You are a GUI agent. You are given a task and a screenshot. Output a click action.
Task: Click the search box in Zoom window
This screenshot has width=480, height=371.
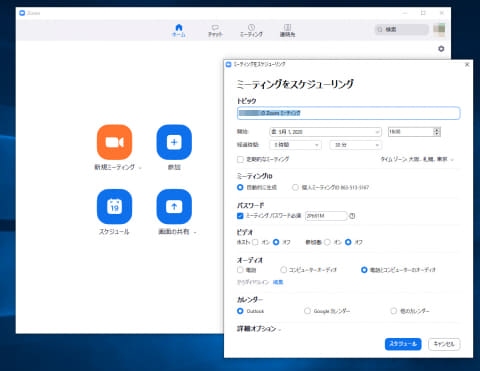(x=402, y=29)
